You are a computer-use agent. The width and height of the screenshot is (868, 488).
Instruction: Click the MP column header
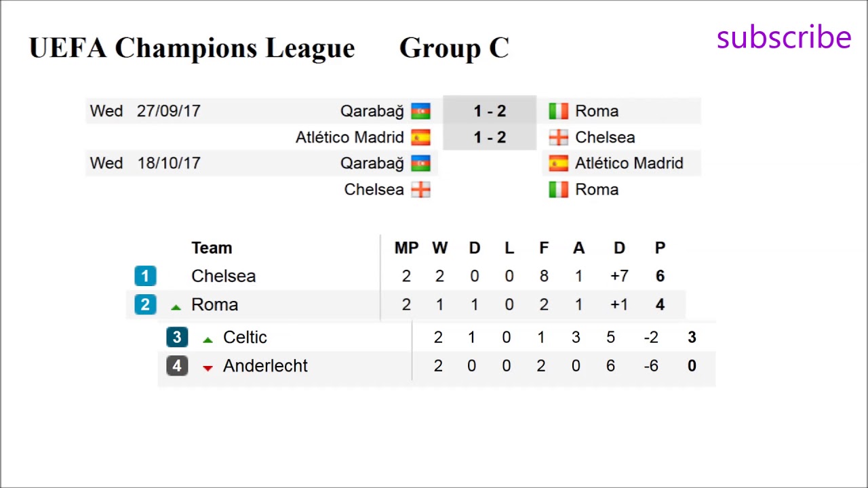[406, 248]
